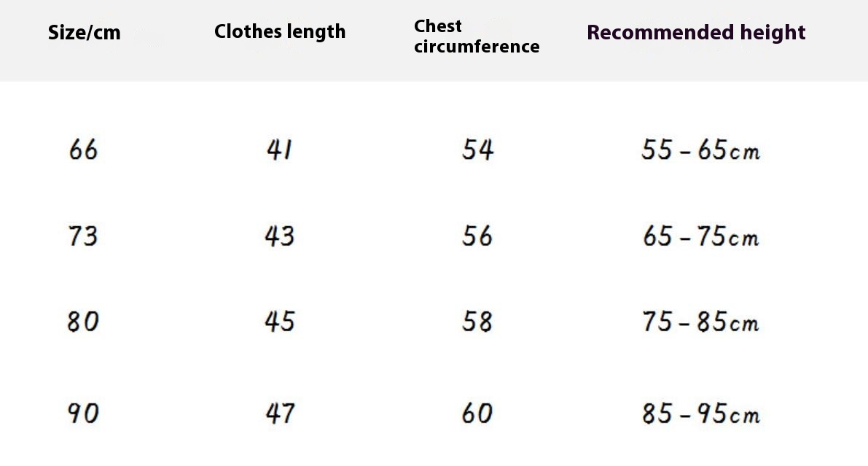Click chest circumference value 58

pyautogui.click(x=477, y=322)
